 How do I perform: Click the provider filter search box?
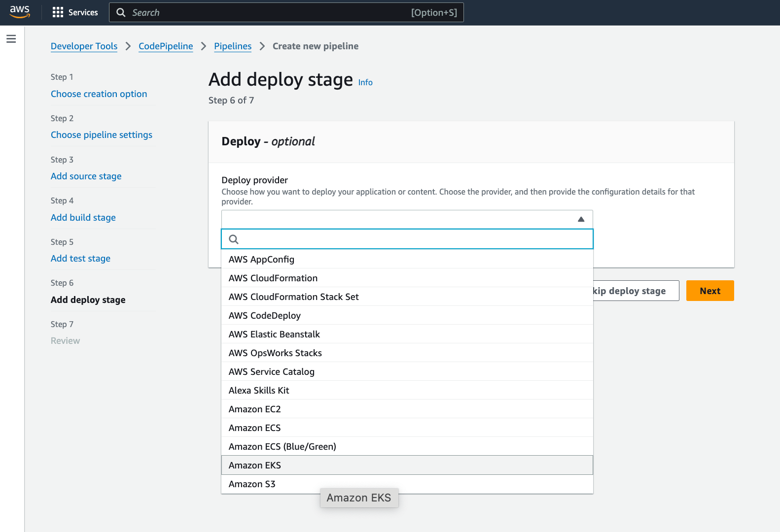407,239
